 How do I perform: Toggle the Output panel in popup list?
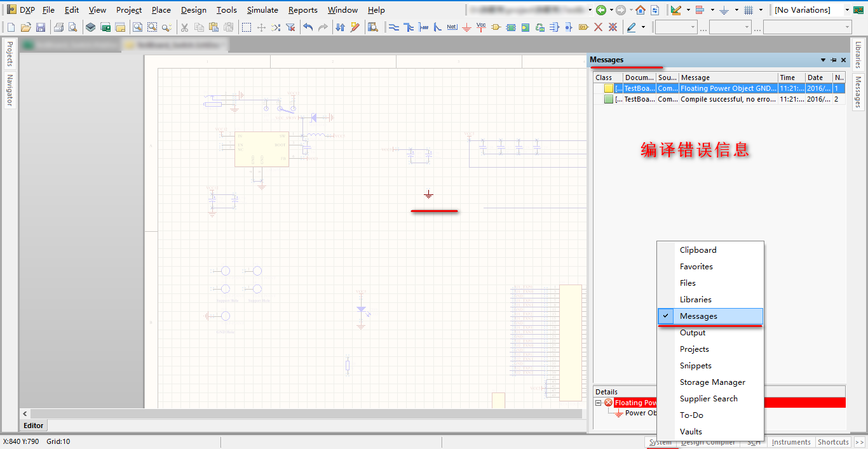pos(693,333)
